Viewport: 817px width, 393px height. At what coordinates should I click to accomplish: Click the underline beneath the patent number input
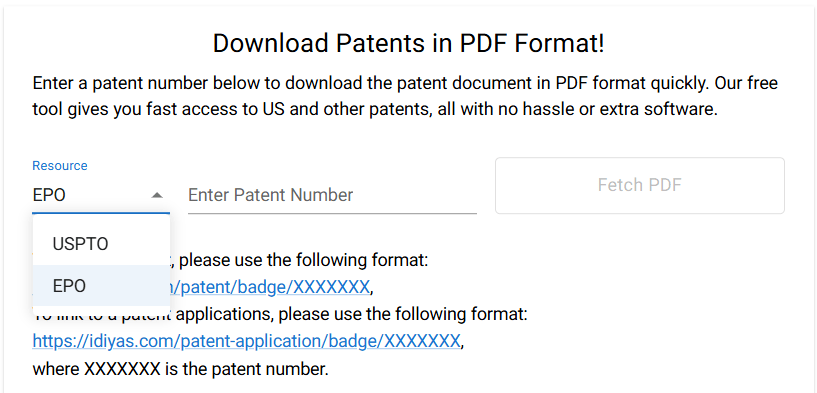pyautogui.click(x=332, y=213)
